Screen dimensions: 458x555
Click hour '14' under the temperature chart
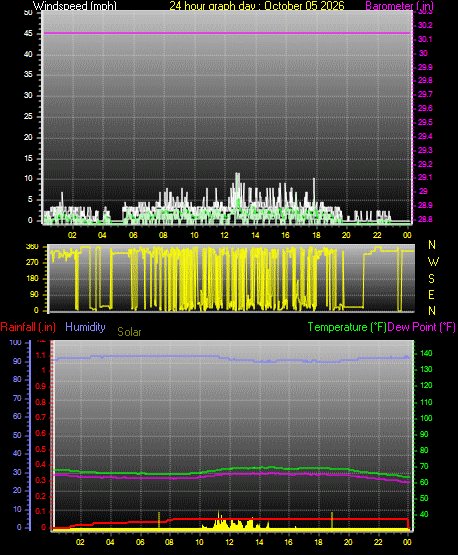click(x=259, y=542)
